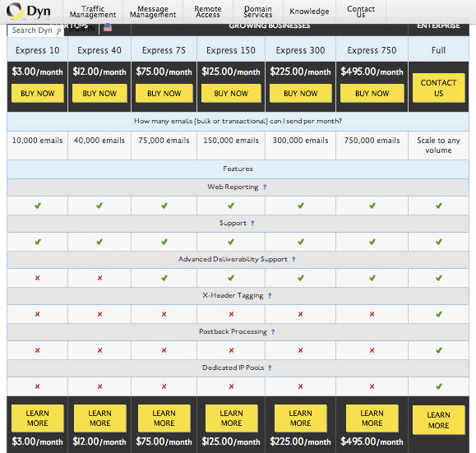Buy the Express 10 plan
The image size is (476, 453).
pyautogui.click(x=38, y=93)
